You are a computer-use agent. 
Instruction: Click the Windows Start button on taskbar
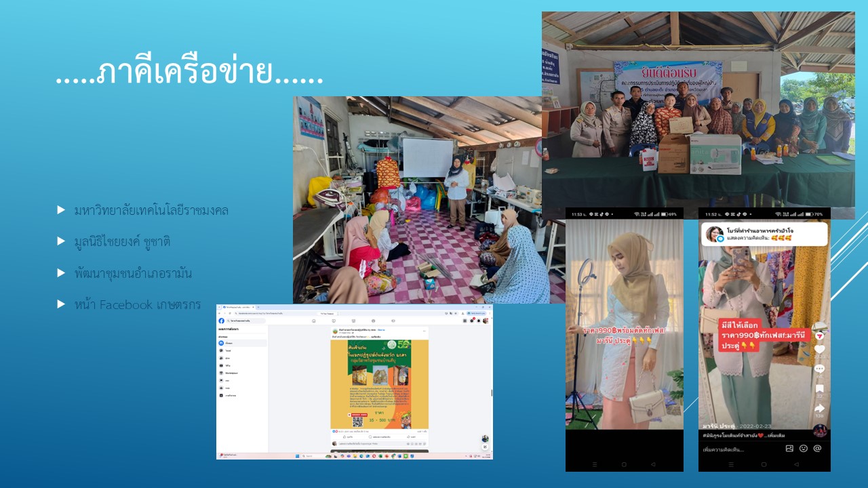(298, 455)
